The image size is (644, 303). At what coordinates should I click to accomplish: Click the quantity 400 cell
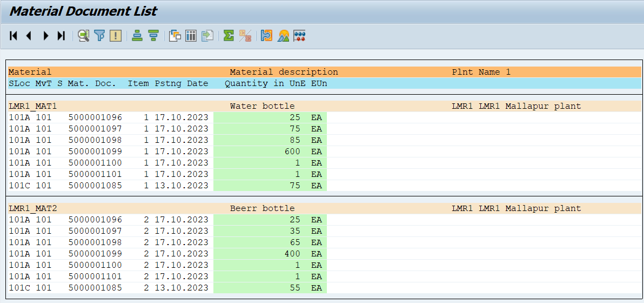292,254
